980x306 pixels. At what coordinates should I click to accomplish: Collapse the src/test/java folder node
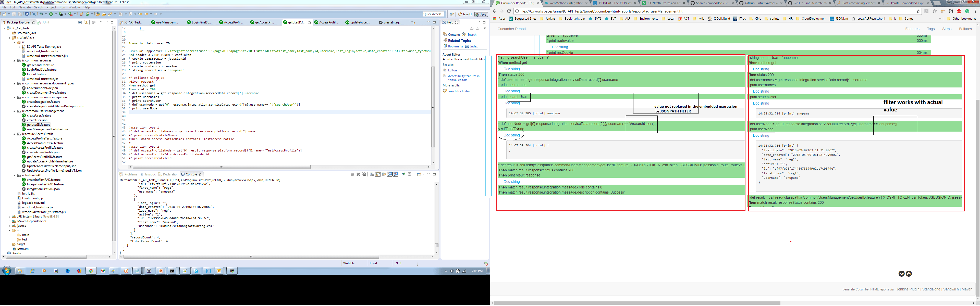pos(9,38)
